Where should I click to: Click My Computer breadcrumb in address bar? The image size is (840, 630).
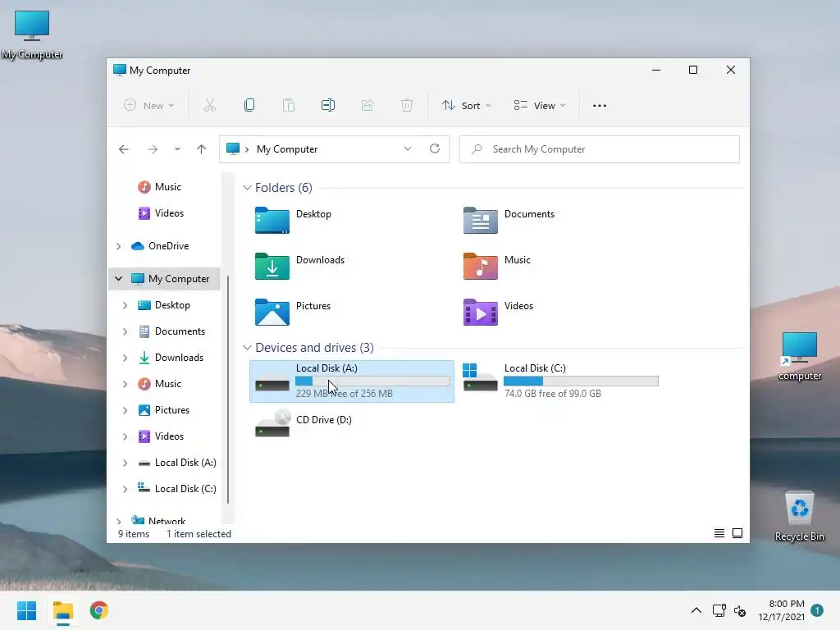pos(287,149)
